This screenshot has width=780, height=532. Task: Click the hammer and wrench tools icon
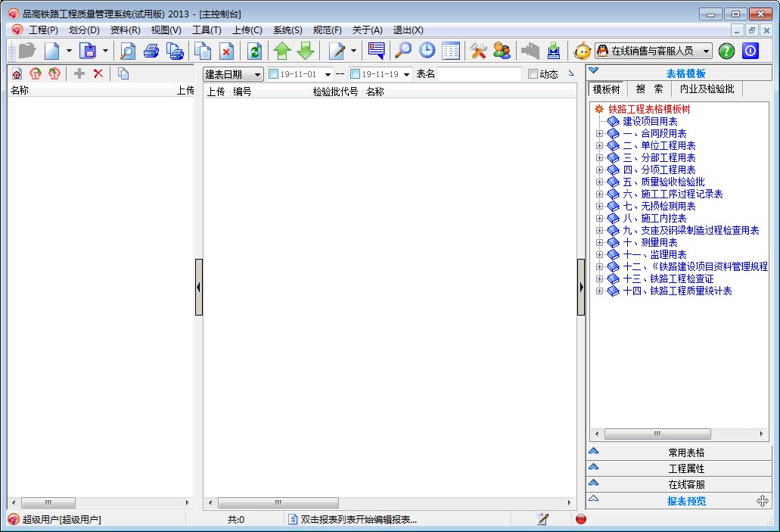click(479, 51)
